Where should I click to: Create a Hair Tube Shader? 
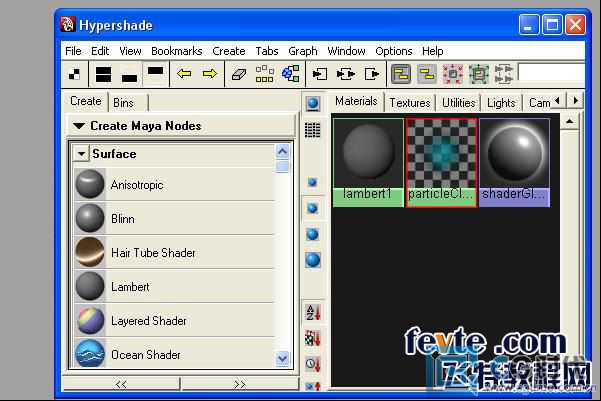coord(174,253)
